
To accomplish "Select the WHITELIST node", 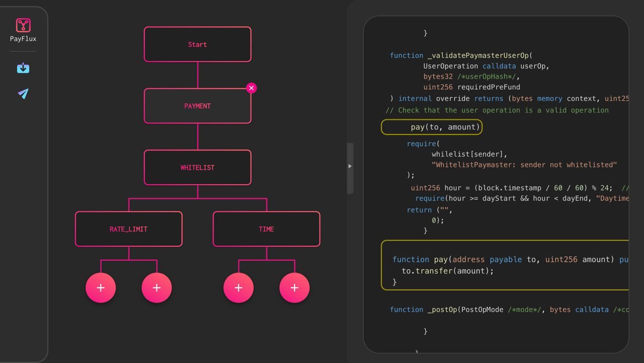I will pos(197,167).
